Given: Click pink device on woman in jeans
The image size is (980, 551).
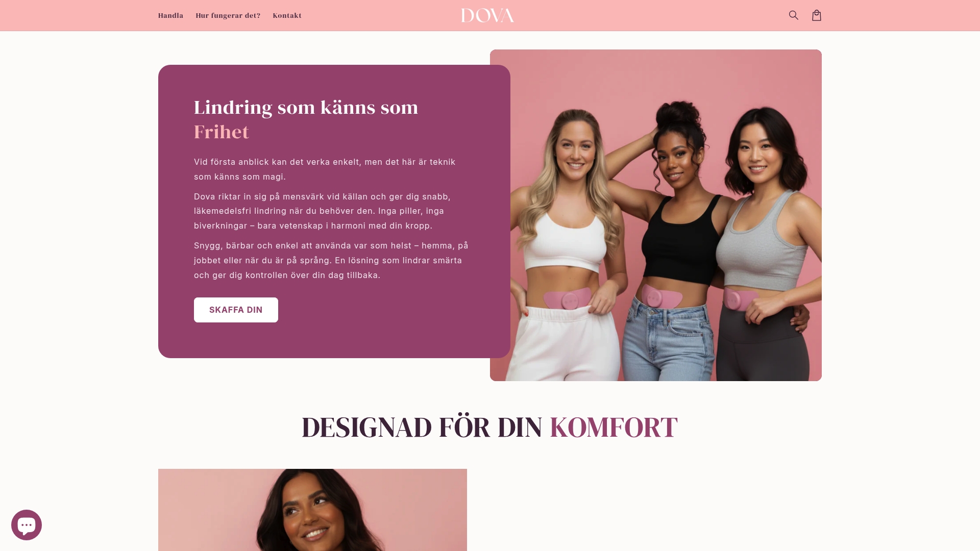Looking at the screenshot, I should pyautogui.click(x=660, y=297).
